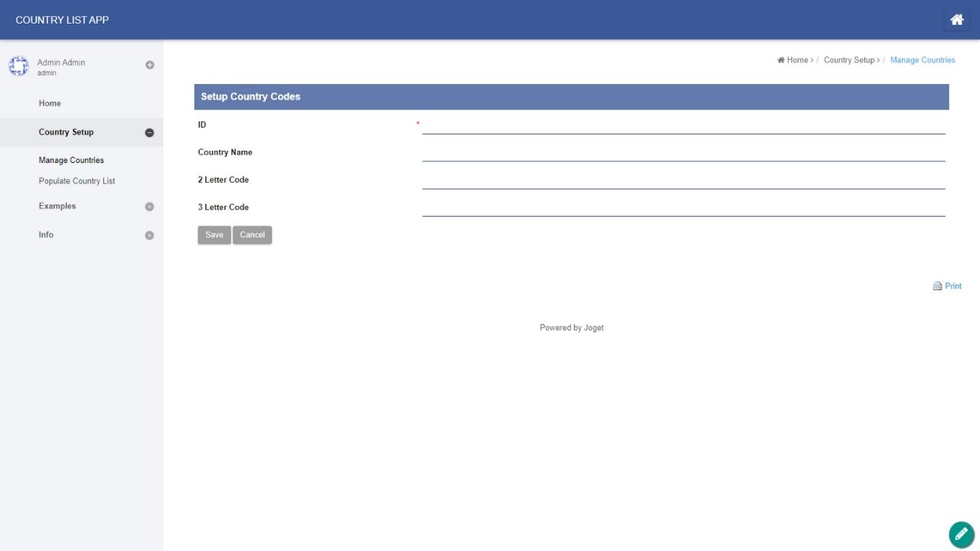Select the Country Setup menu header
980x551 pixels.
click(x=81, y=132)
